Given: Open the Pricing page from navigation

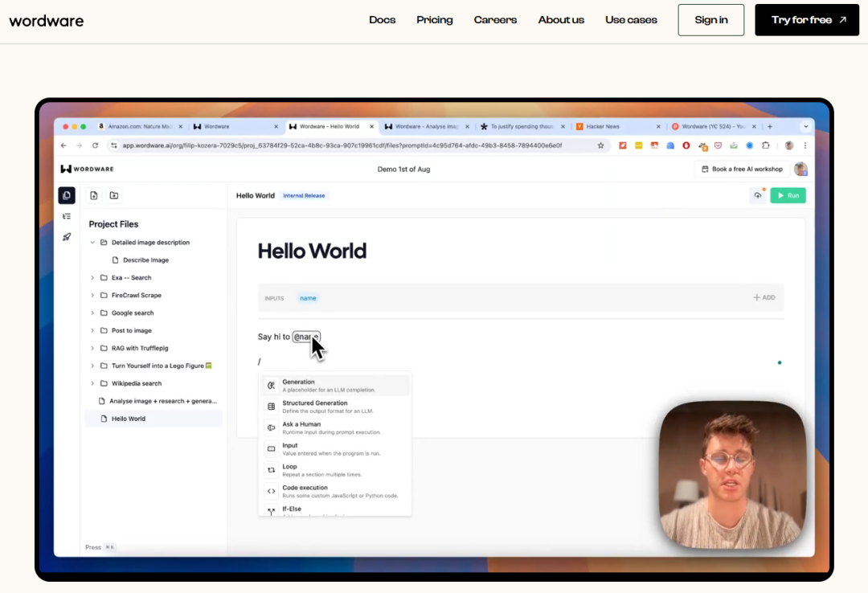Looking at the screenshot, I should 434,20.
